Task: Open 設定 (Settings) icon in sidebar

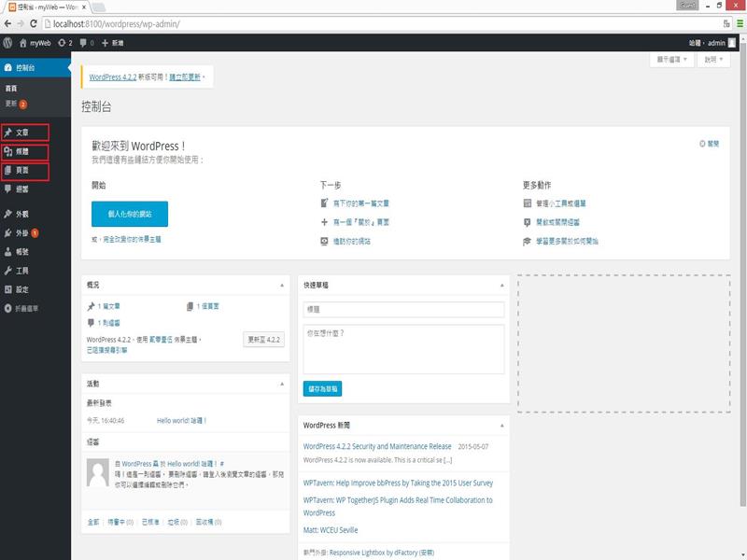Action: (7, 289)
